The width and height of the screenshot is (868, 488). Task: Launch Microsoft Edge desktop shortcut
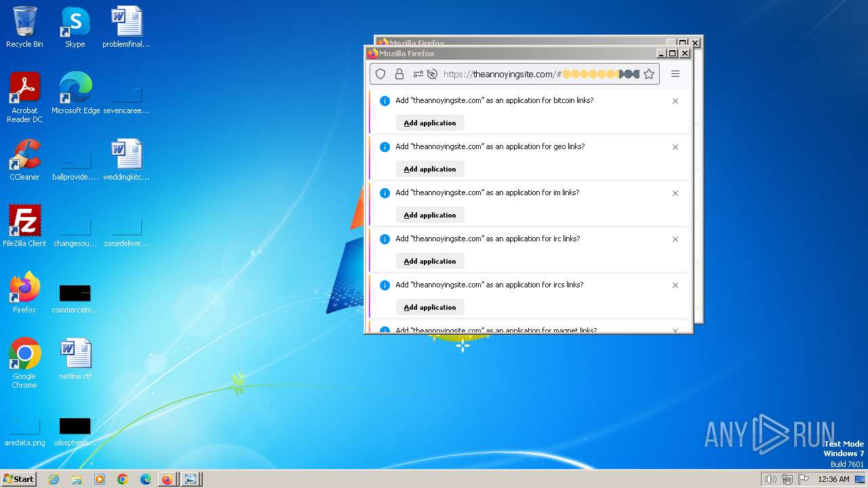pyautogui.click(x=75, y=94)
